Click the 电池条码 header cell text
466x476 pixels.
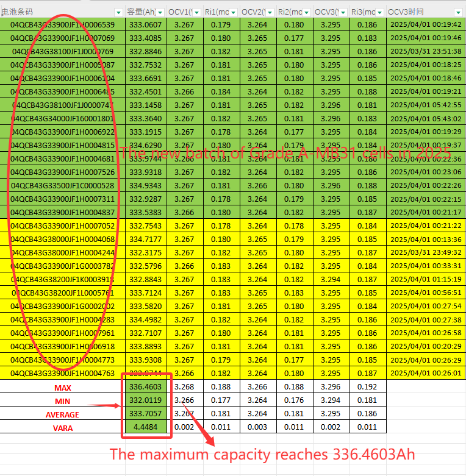18,12
